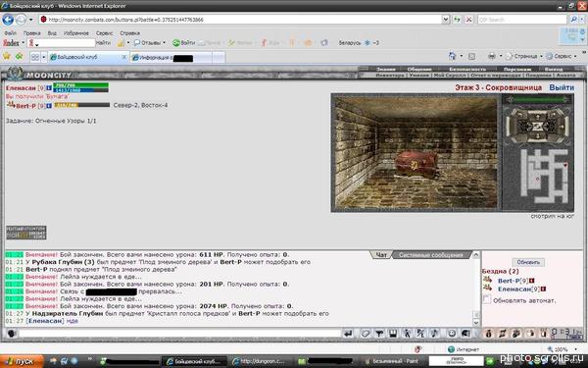Click the green health bar of Еленасан
Image resolution: width=588 pixels, height=368 pixels.
[80, 85]
